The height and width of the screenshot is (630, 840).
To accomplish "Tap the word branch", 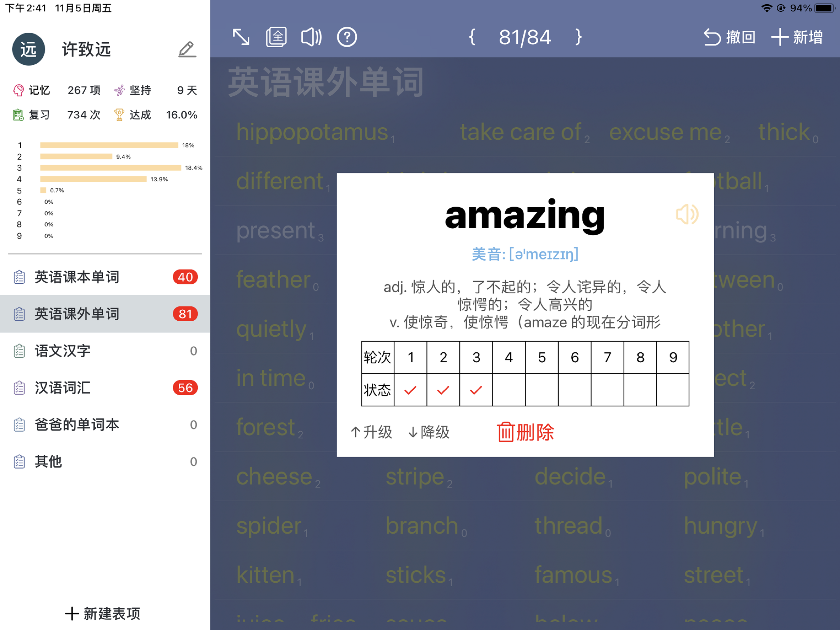I will (x=422, y=526).
